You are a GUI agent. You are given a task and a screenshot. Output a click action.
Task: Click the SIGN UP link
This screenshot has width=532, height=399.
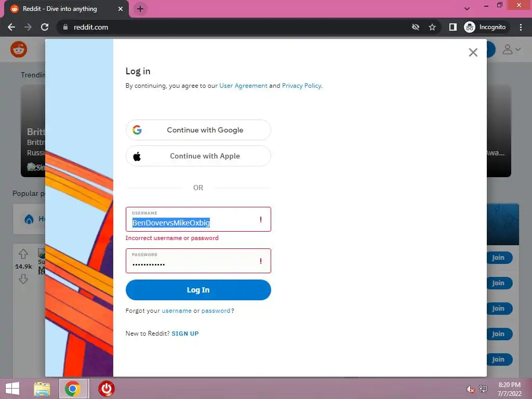185,334
